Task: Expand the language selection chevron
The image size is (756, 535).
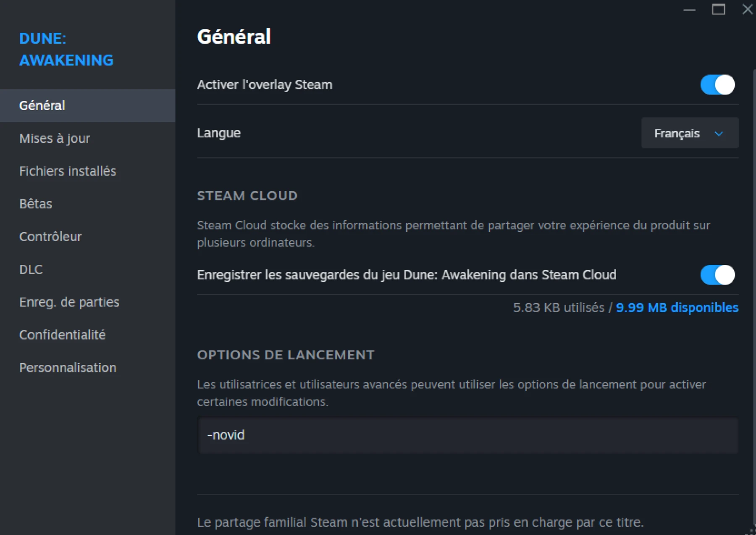Action: point(719,134)
